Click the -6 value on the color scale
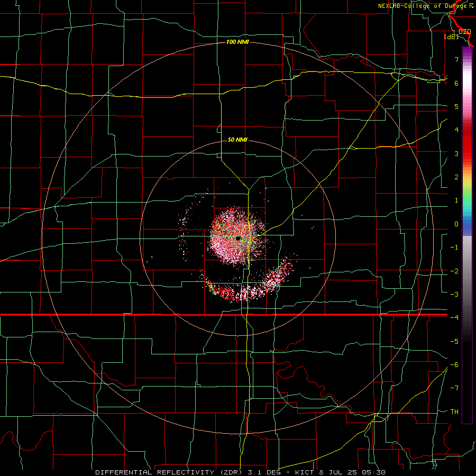The image size is (476, 476). (454, 365)
